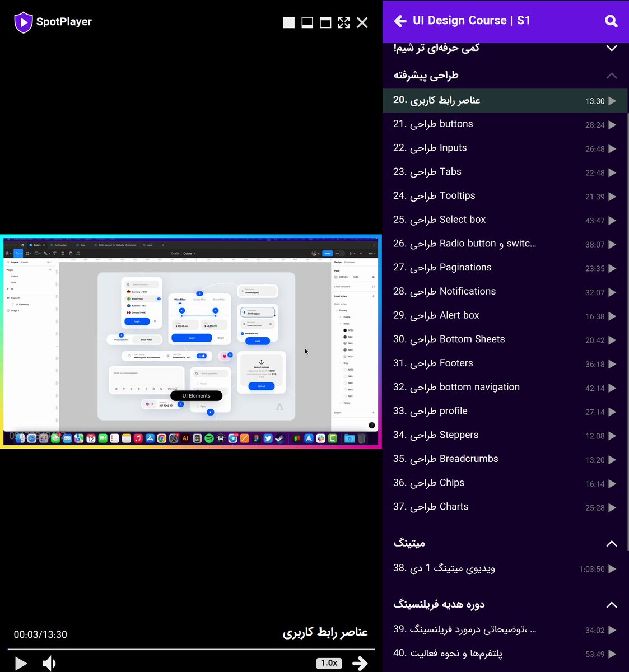
Task: Open lesson 33 طراحی profile
Action: 505,412
